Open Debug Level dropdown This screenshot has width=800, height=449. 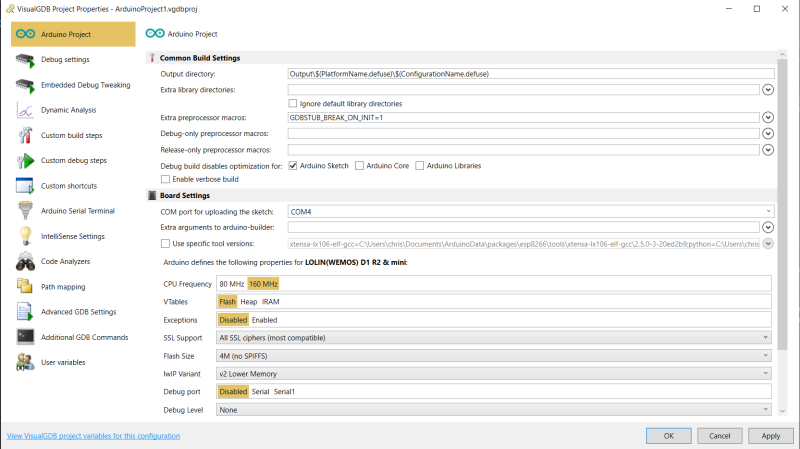(494, 410)
